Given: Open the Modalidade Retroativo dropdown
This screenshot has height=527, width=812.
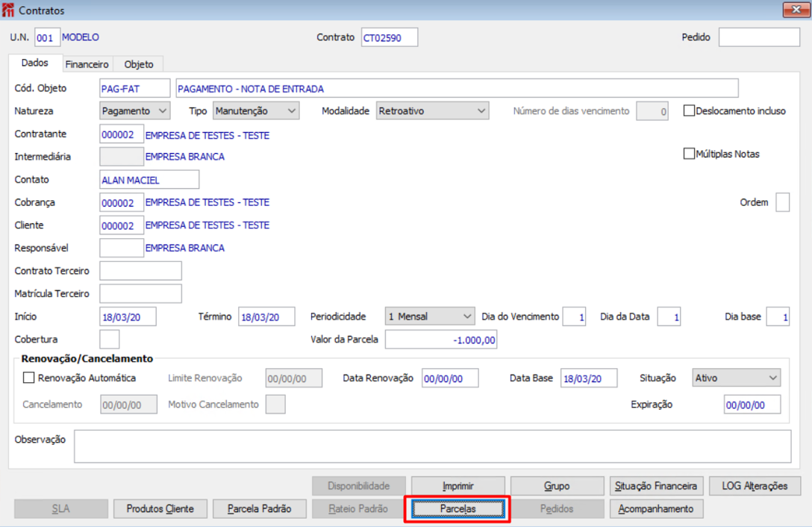Looking at the screenshot, I should [432, 111].
